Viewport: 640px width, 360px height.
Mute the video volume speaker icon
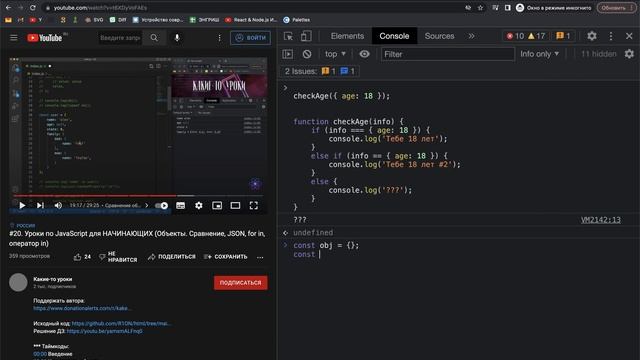(x=58, y=205)
